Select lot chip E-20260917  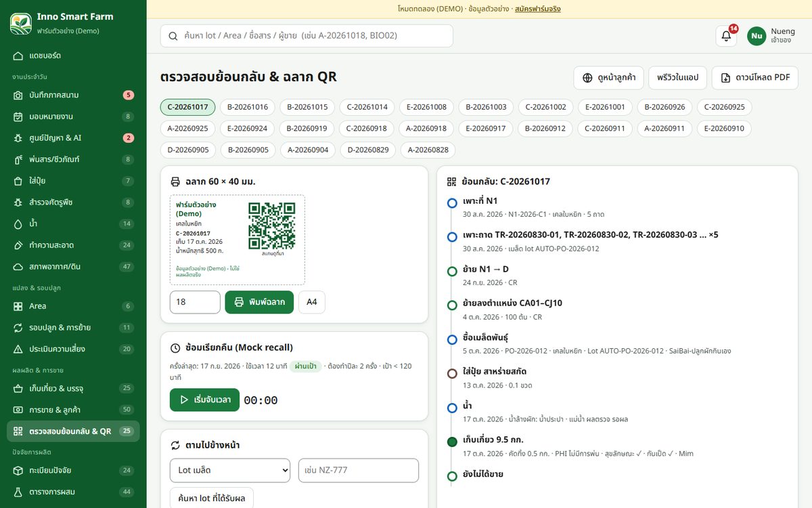(x=486, y=129)
